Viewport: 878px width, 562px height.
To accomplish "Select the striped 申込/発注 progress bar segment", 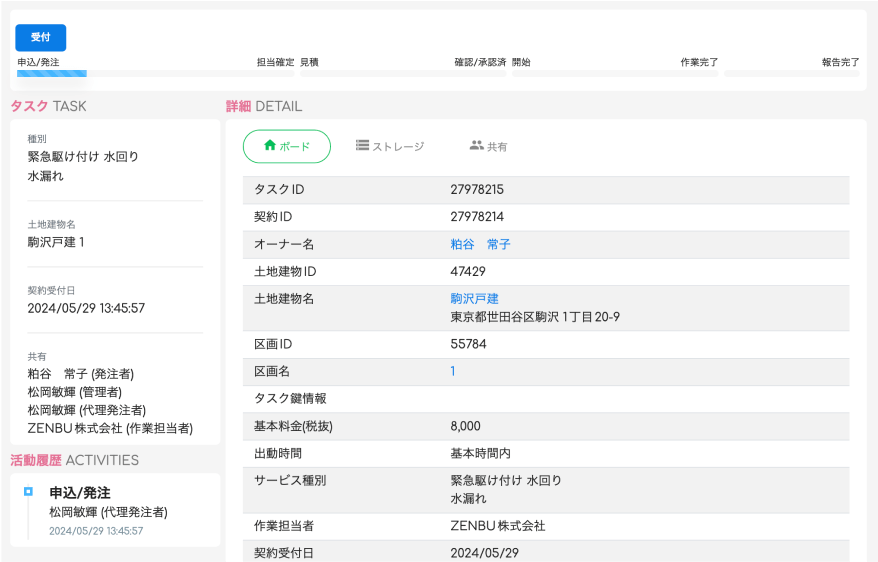I will (52, 73).
